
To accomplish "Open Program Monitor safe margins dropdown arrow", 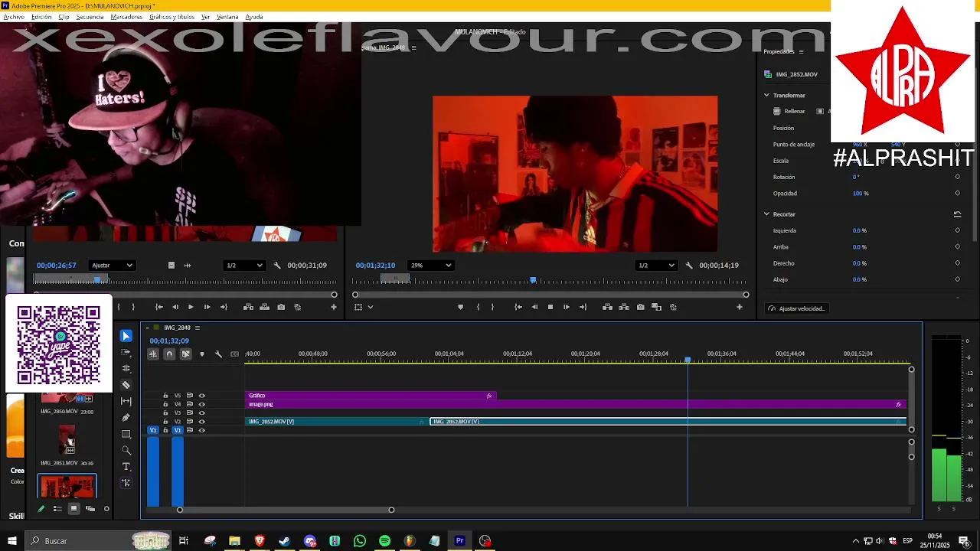I will (x=371, y=307).
